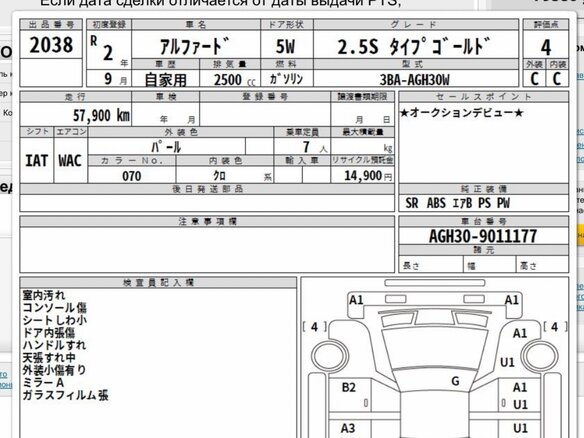The height and width of the screenshot is (438, 584).
Task: Click the 初度登録 header
Action: pos(109,25)
